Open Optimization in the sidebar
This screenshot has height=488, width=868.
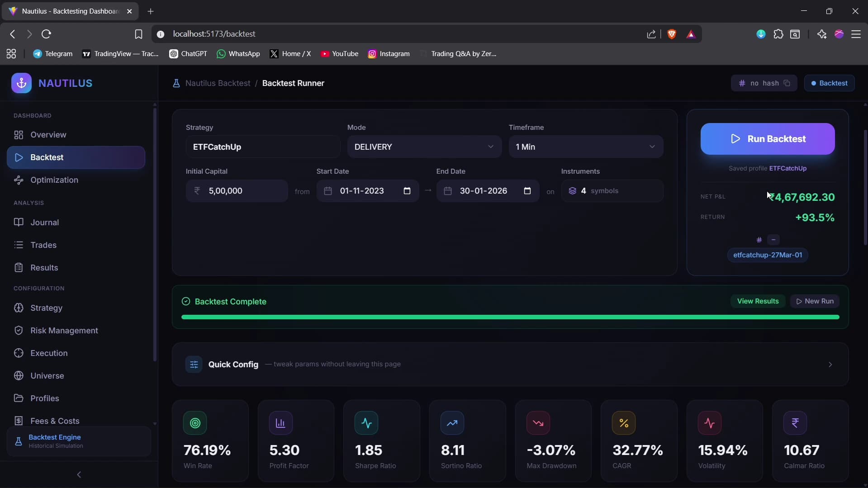[x=54, y=180]
